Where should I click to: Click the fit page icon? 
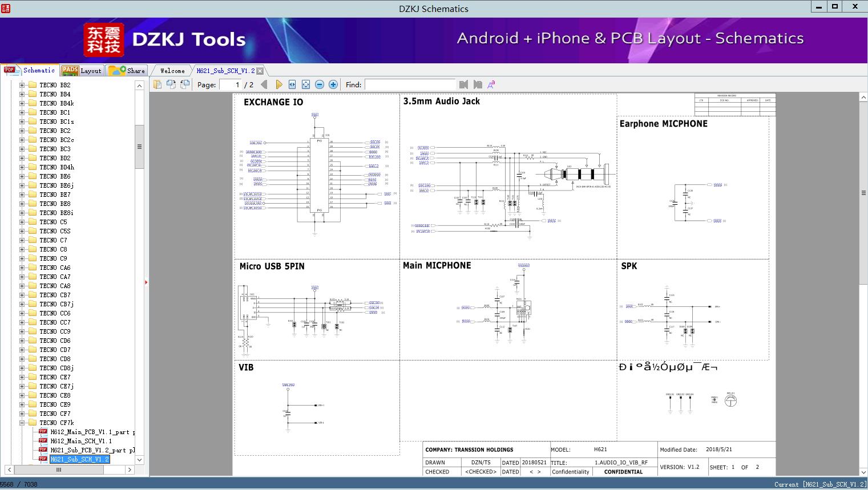point(306,84)
